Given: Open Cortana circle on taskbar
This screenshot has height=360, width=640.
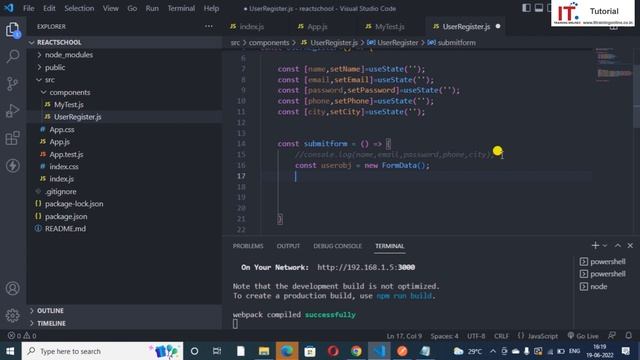Looking at the screenshot, I should 194,351.
